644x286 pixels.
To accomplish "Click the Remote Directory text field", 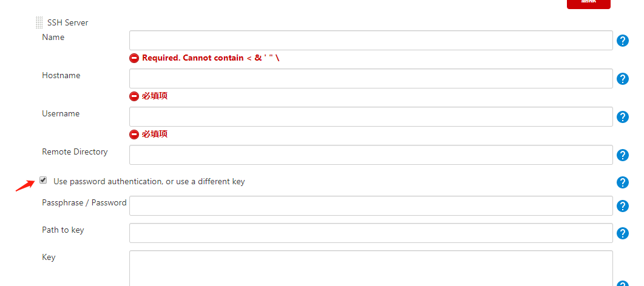I will point(370,155).
